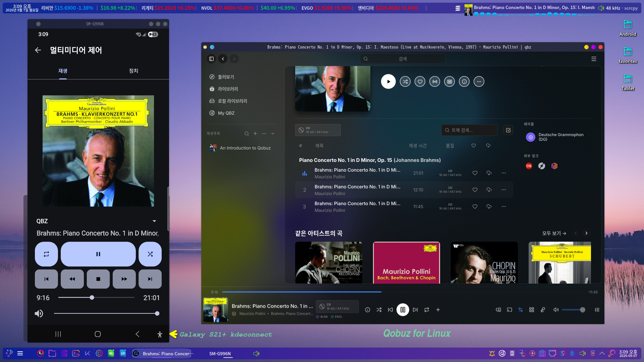Favorite the 21:01 track
Viewport: 644px width, 362px height.
475,173
